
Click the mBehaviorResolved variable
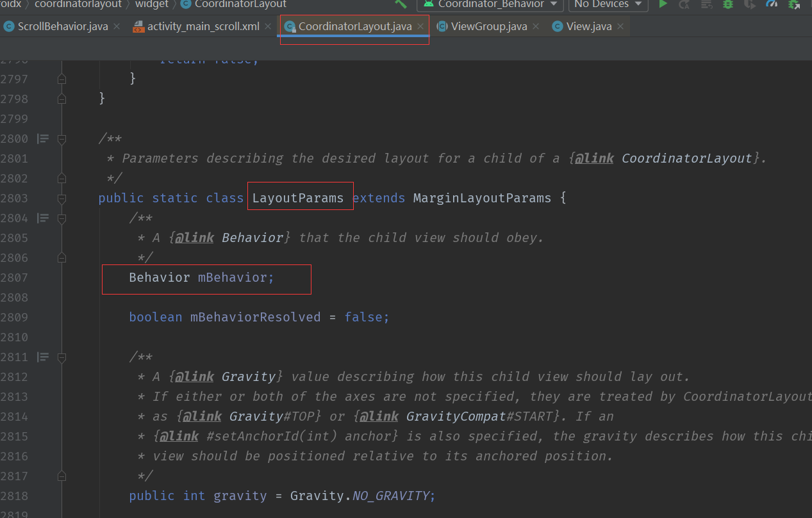255,317
